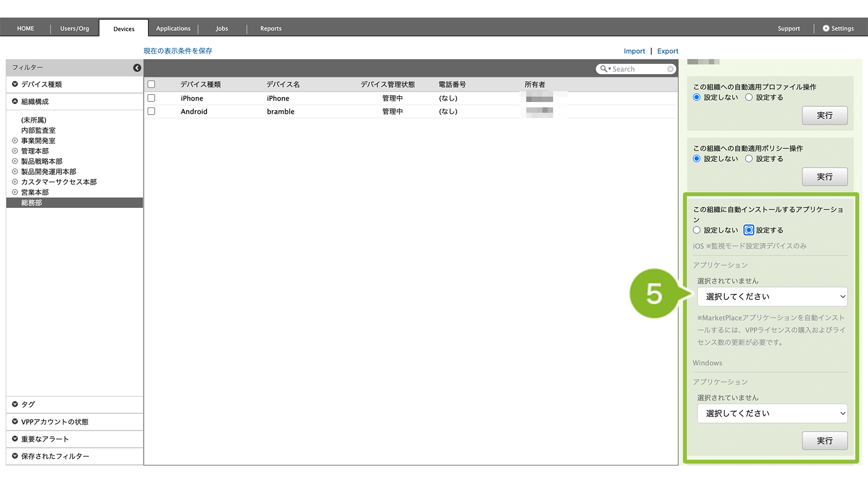Screen dimensions: 868x488
Task: Expand the 重要なアラート filter section
Action: coord(15,439)
